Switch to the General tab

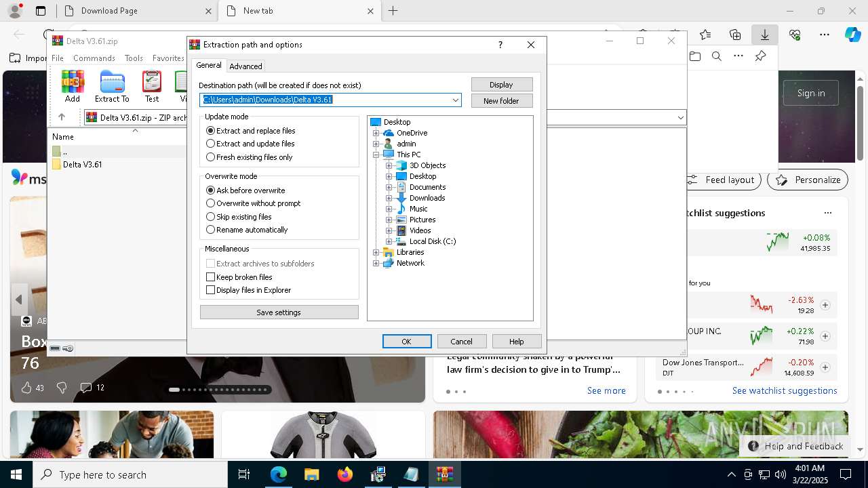click(209, 65)
